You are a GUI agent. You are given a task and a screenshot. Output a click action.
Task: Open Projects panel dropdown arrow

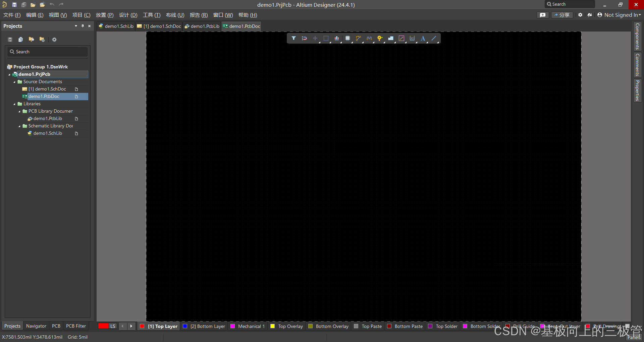(x=76, y=26)
